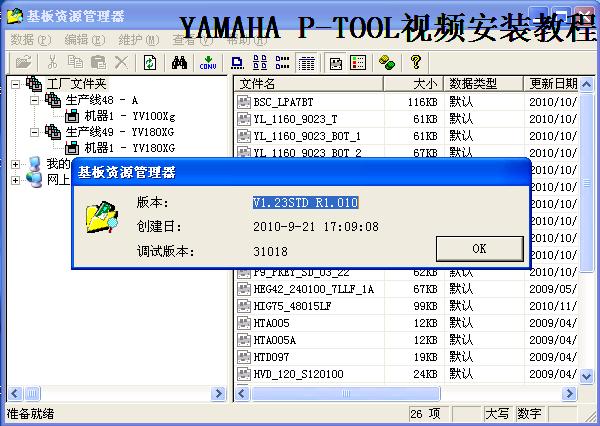The width and height of the screenshot is (600, 426).
Task: Click the yellow-green chips toolbar icon
Action: [x=386, y=62]
